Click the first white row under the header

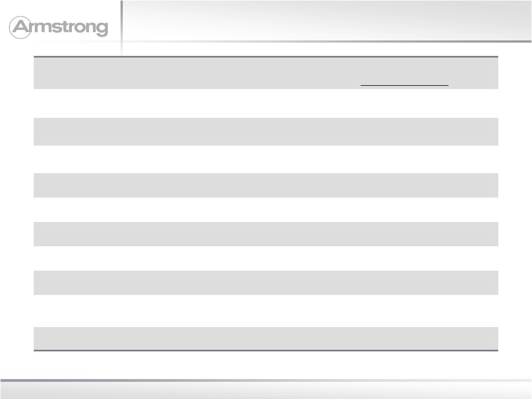pos(265,103)
